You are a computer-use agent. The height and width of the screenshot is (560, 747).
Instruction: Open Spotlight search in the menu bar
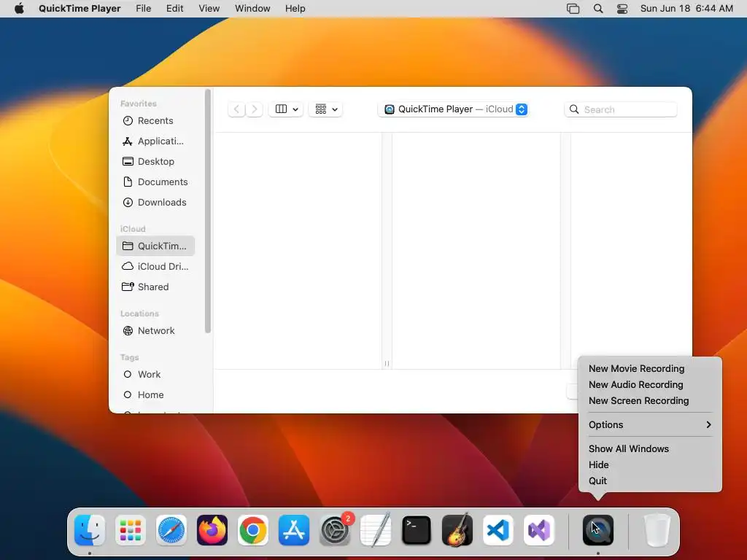598,9
